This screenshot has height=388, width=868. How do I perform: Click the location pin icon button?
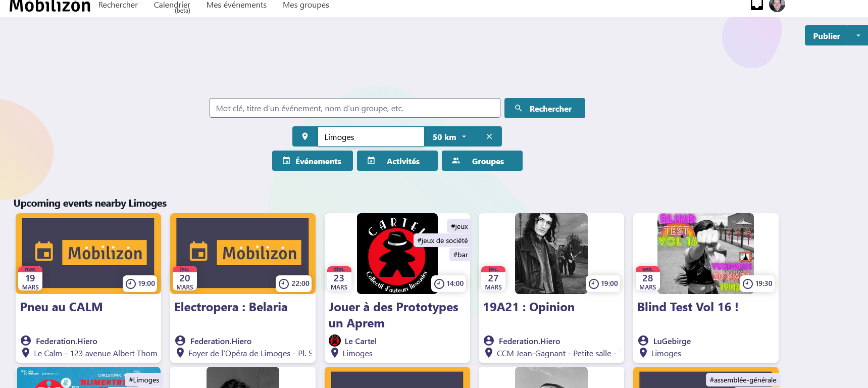[305, 136]
